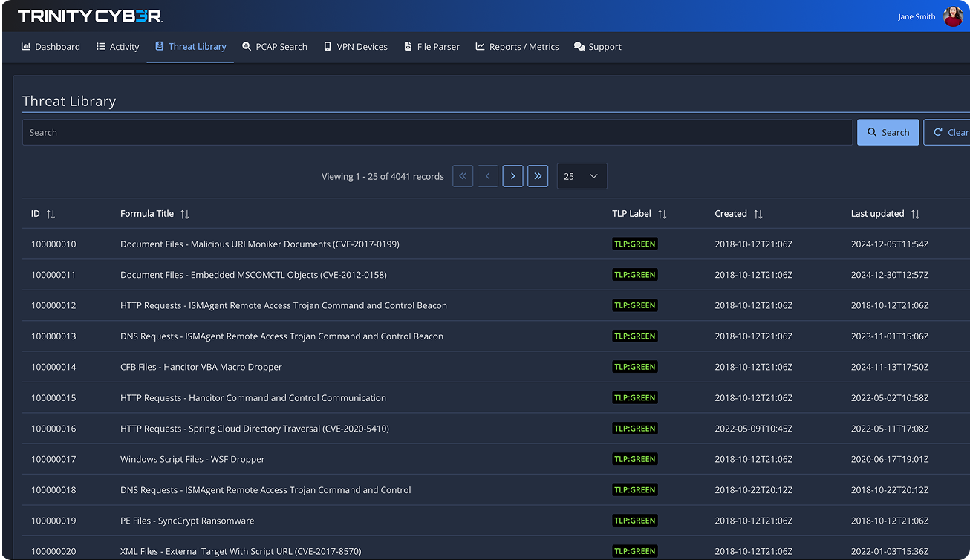This screenshot has width=970, height=560.
Task: Click Last updated 2020-06-17T19:01Z
Action: coord(890,459)
